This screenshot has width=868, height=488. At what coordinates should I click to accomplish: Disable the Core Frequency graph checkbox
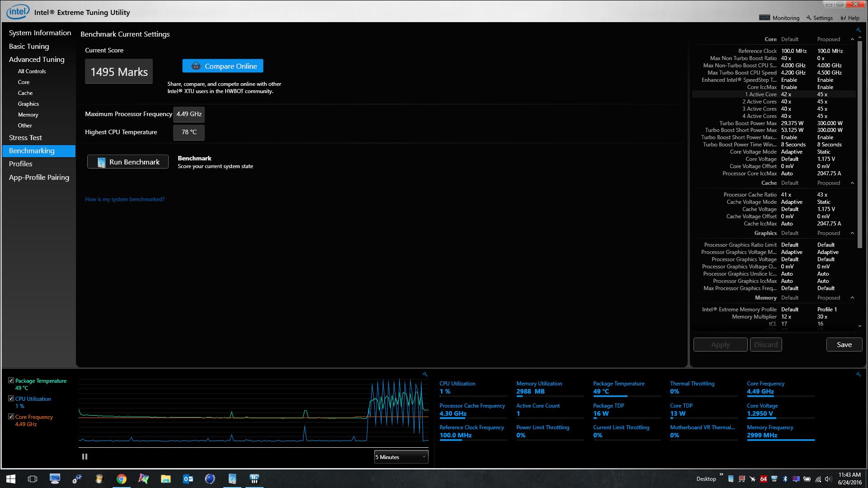11,417
